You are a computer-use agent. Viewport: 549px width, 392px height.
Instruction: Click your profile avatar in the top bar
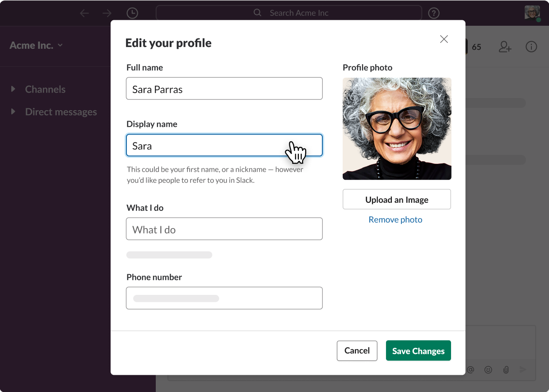(532, 13)
